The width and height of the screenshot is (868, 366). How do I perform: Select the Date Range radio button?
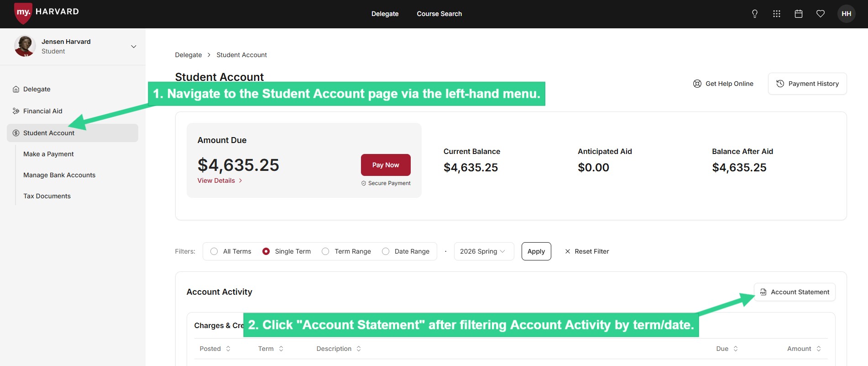coord(386,251)
